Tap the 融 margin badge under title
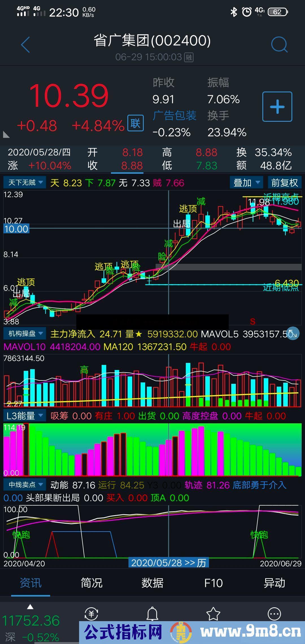This screenshot has height=644, width=305. [189, 57]
